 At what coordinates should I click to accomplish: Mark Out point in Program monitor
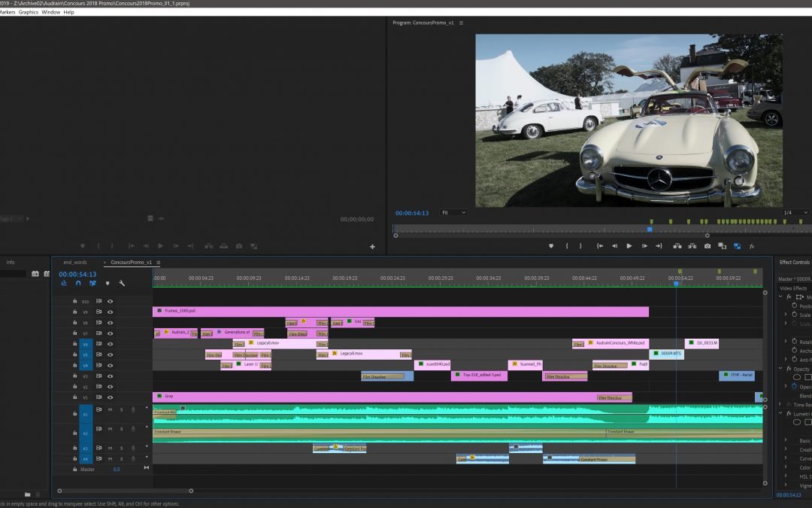[x=580, y=246]
